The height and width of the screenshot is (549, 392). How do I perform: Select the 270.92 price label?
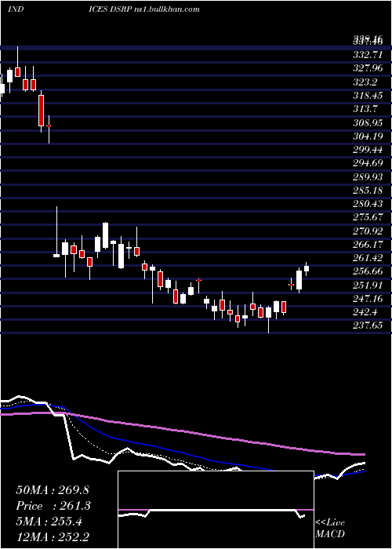368,231
